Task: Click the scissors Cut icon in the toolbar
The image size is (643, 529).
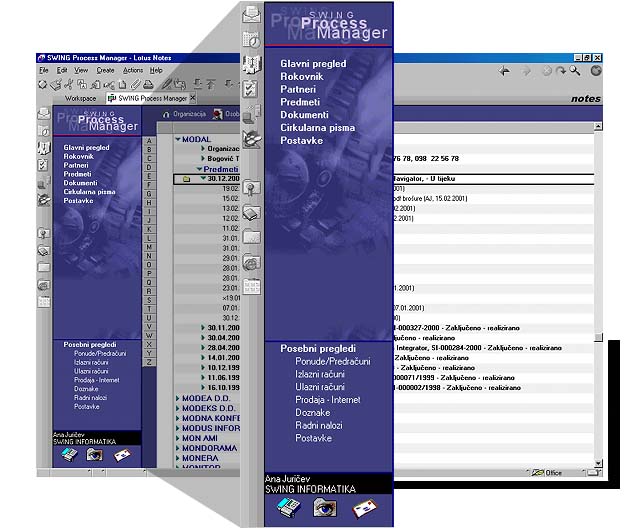Action: coord(68,84)
